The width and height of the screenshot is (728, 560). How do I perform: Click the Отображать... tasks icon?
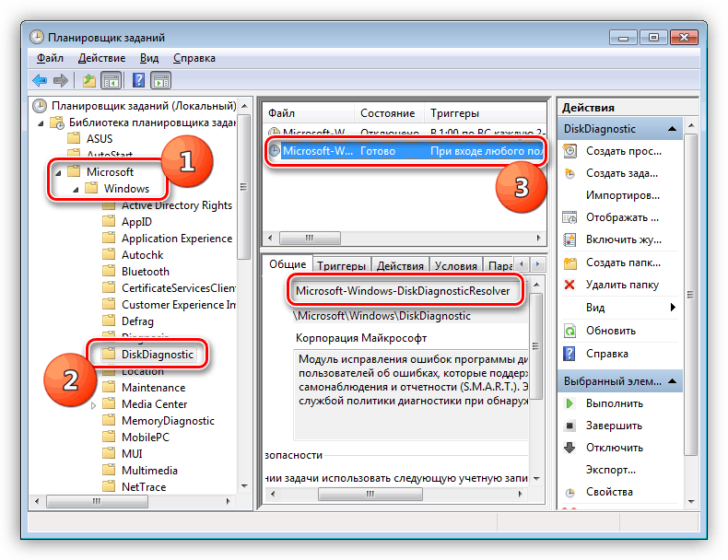pos(569,217)
